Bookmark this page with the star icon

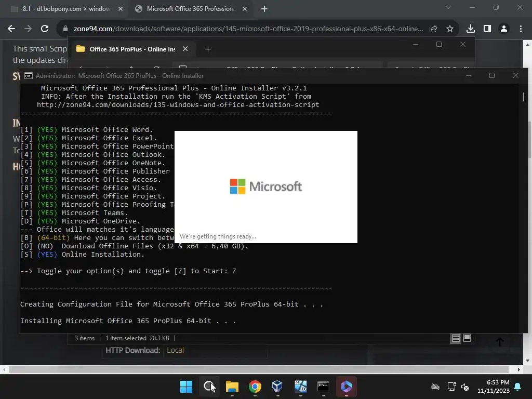pos(450,29)
